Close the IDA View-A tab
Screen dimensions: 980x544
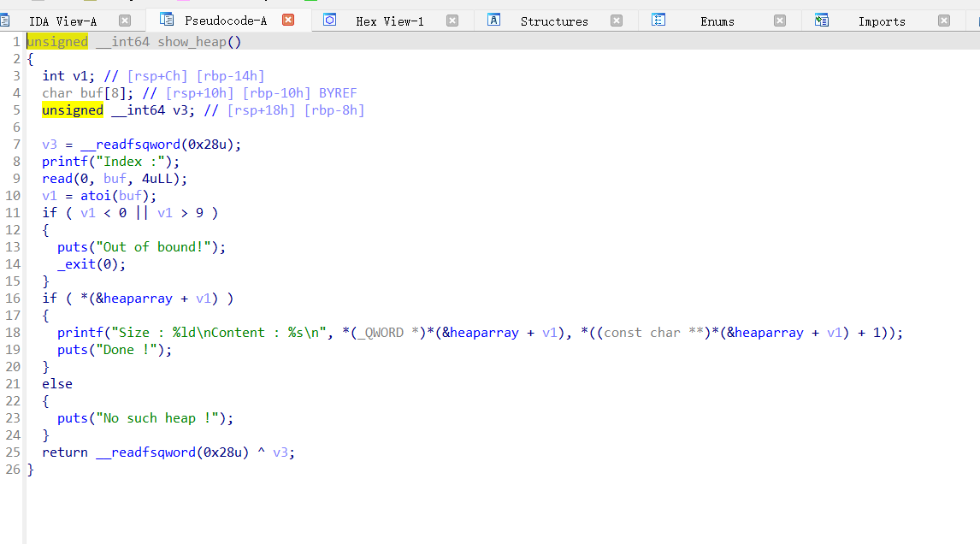tap(125, 21)
